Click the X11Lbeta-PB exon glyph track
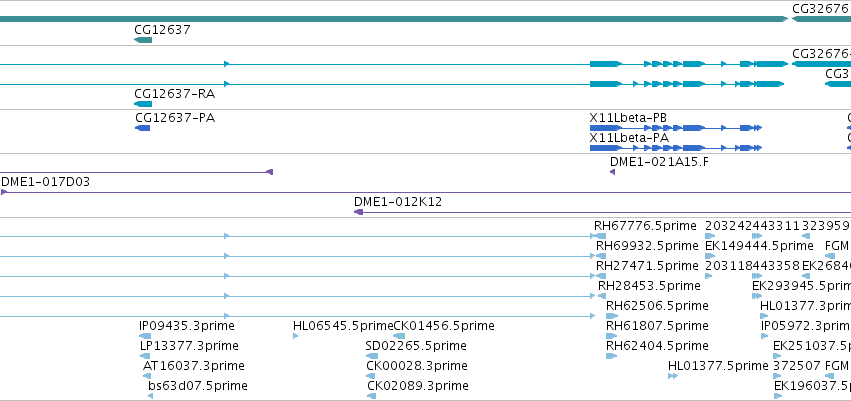The height and width of the screenshot is (401, 851). pos(676,128)
